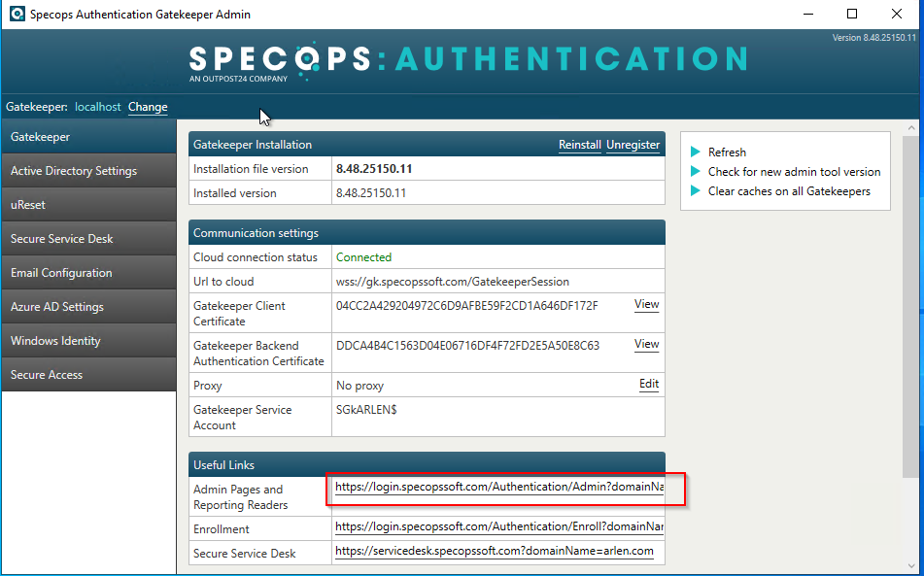Screen dimensions: 924x576
Task: Click the Refresh arrow icon
Action: pyautogui.click(x=696, y=152)
